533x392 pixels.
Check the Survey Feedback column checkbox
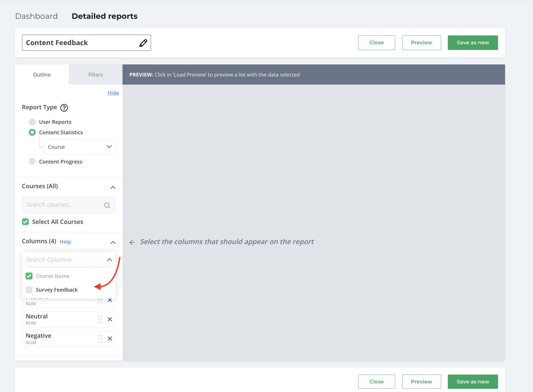click(29, 290)
